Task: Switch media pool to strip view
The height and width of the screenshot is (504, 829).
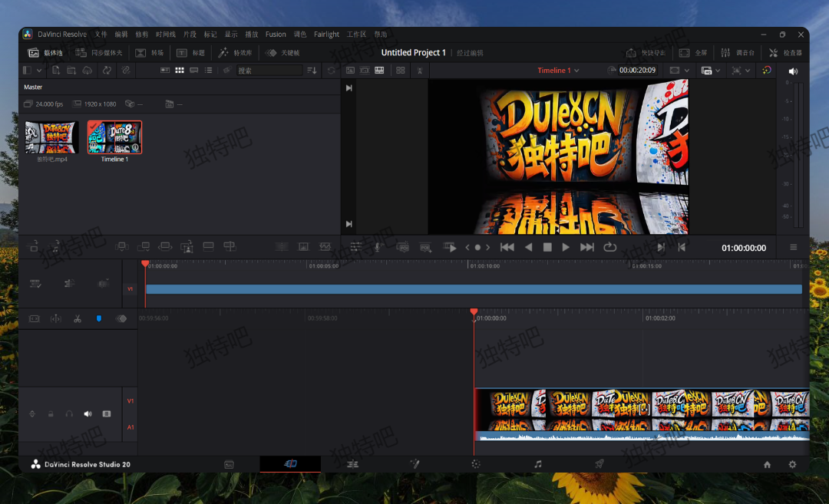Action: (x=194, y=71)
